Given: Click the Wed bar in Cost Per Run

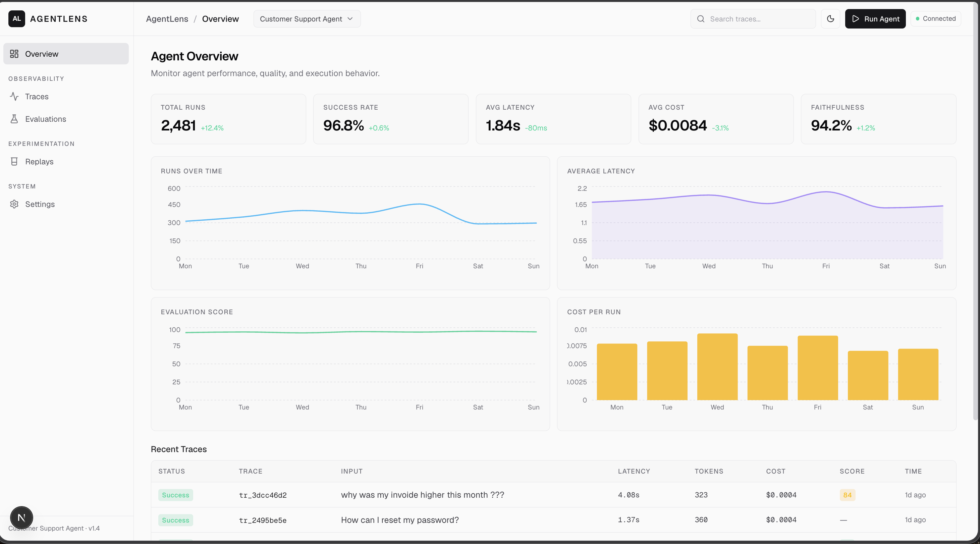Looking at the screenshot, I should (x=717, y=367).
